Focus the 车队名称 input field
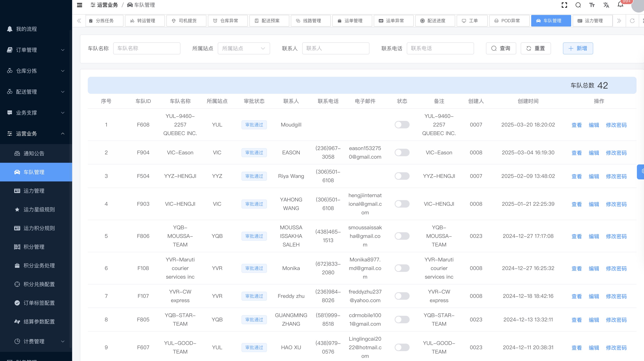644x361 pixels. [146, 48]
